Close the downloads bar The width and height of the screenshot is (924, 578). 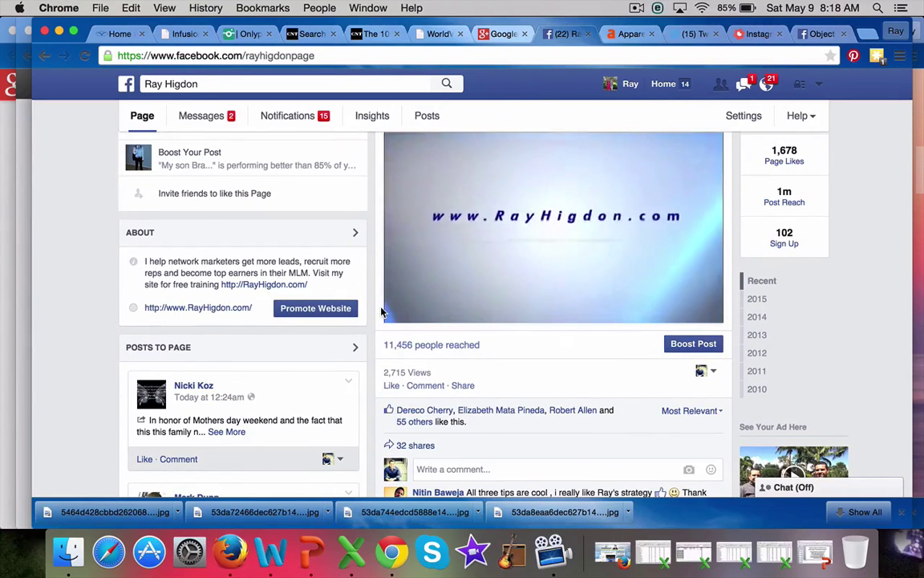(901, 512)
